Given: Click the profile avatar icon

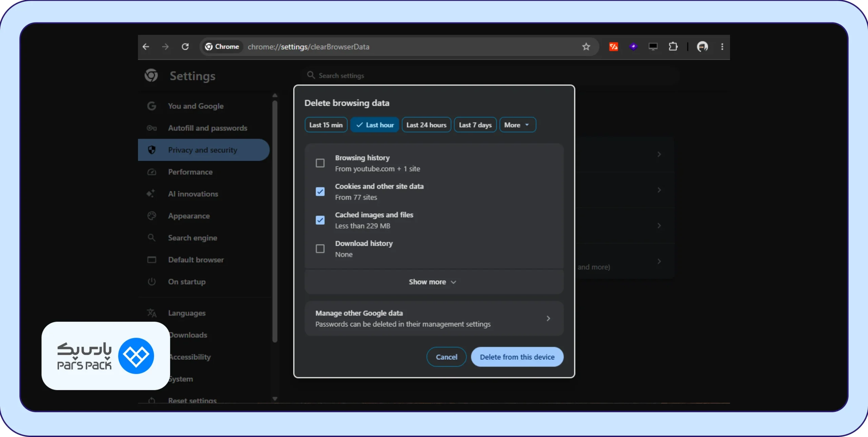Looking at the screenshot, I should pos(702,46).
